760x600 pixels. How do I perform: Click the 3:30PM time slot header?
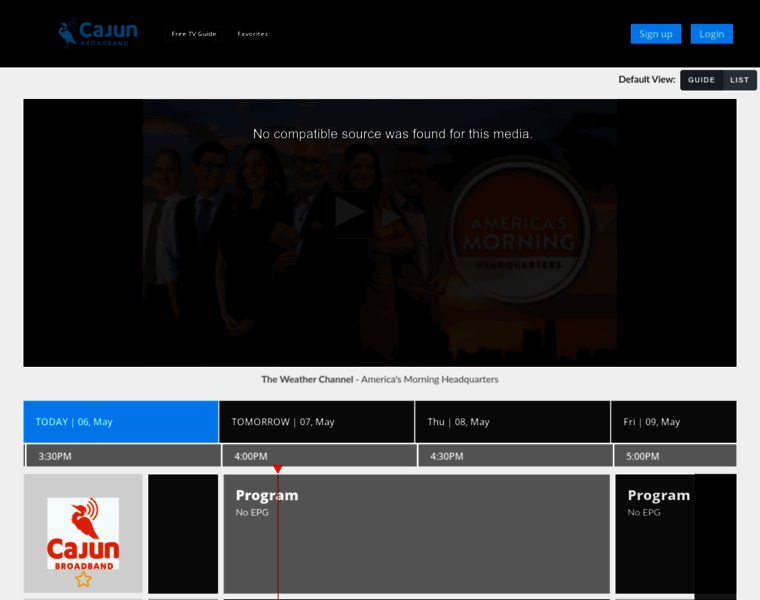click(123, 456)
